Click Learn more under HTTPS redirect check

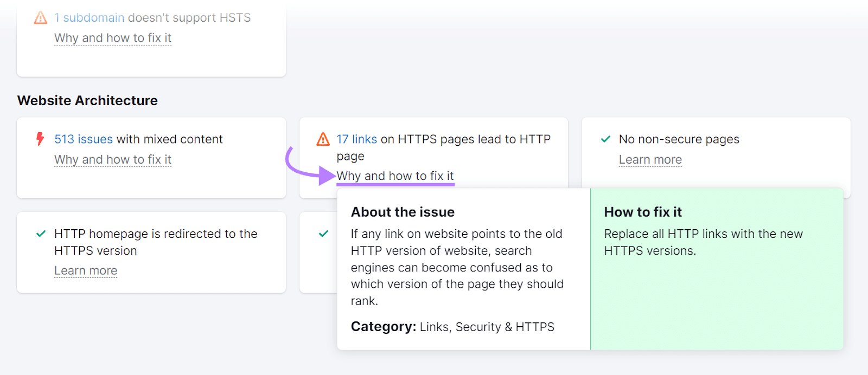(x=85, y=270)
